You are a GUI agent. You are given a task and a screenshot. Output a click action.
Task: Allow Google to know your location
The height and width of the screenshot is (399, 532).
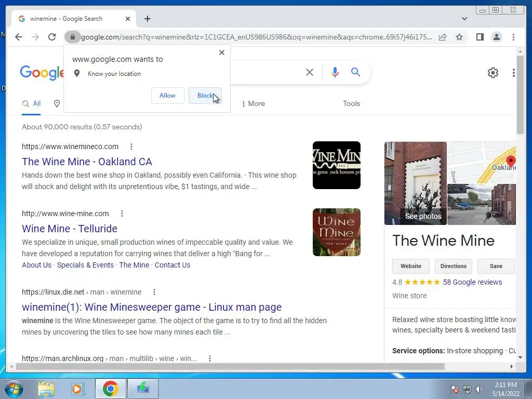point(168,96)
